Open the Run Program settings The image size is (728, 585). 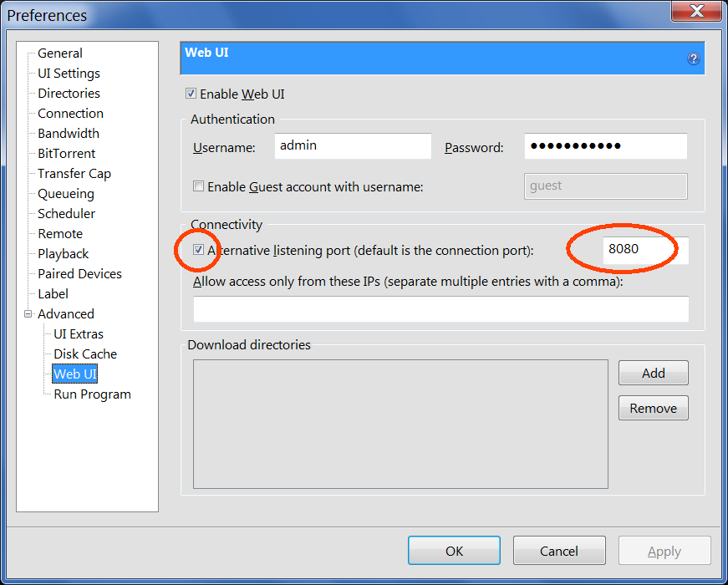click(x=92, y=394)
